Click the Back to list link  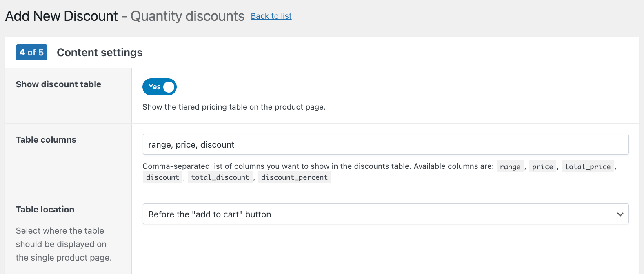(x=271, y=16)
